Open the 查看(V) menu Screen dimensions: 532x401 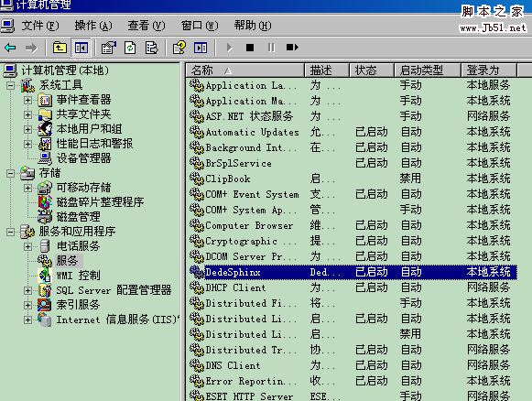tap(147, 26)
